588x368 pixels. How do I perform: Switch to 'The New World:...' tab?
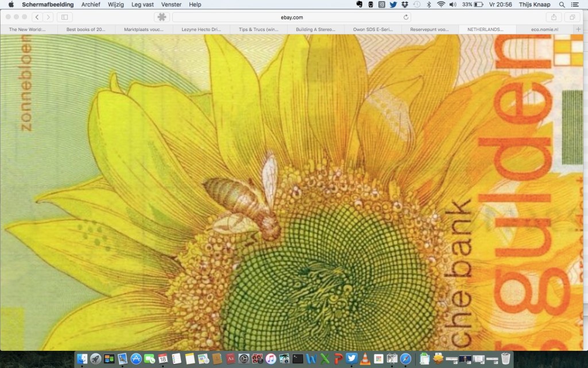(x=28, y=29)
